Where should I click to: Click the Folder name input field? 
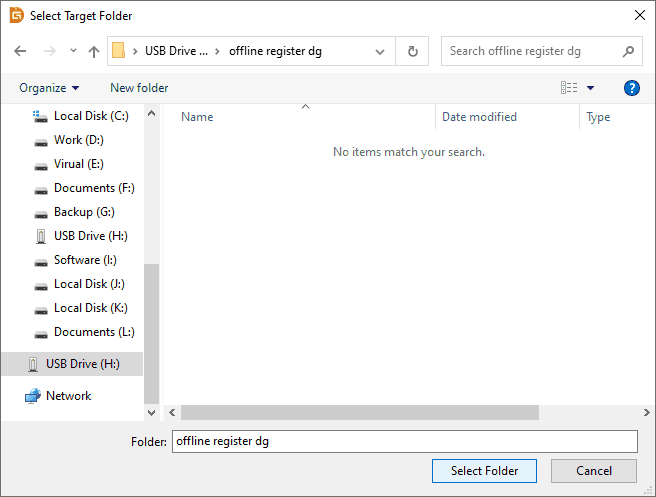coord(404,441)
